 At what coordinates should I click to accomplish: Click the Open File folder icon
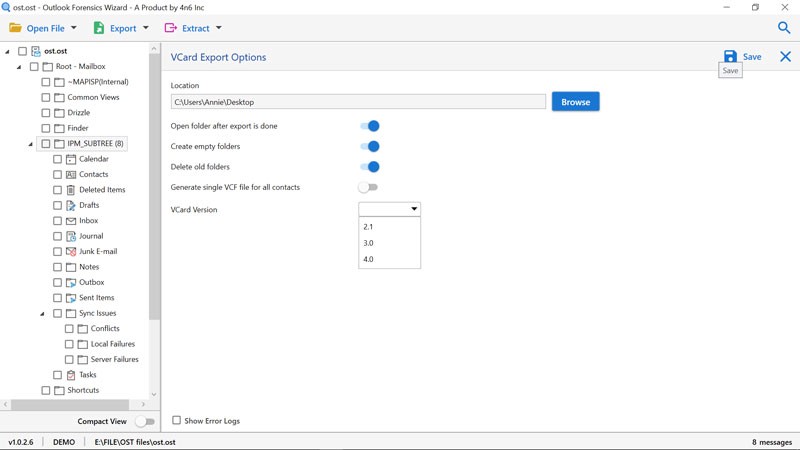(x=15, y=28)
